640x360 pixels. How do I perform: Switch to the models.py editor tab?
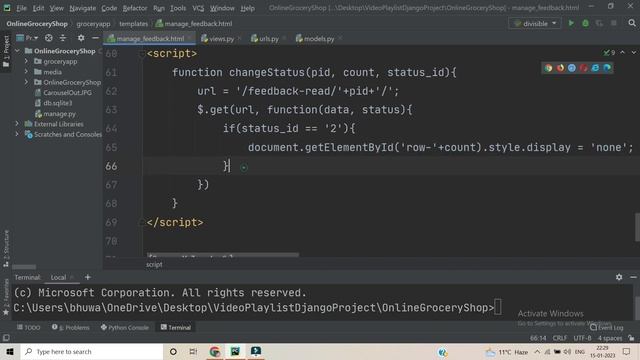click(x=318, y=39)
